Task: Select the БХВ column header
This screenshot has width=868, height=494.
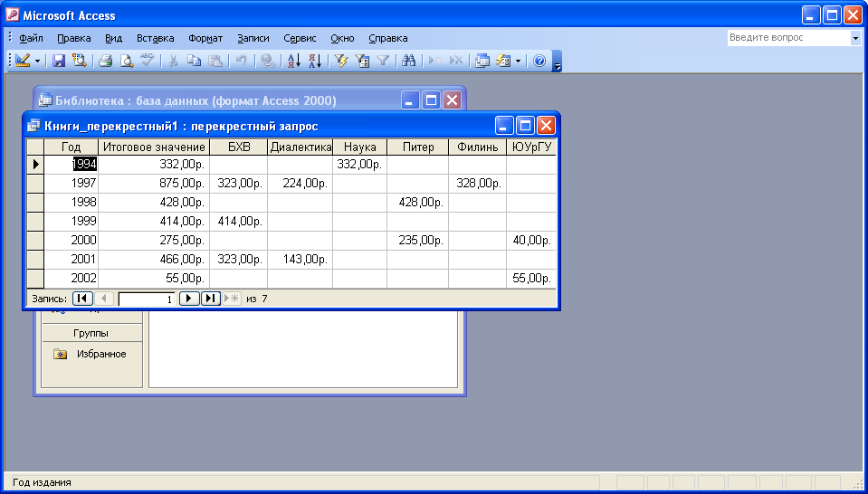Action: point(239,147)
